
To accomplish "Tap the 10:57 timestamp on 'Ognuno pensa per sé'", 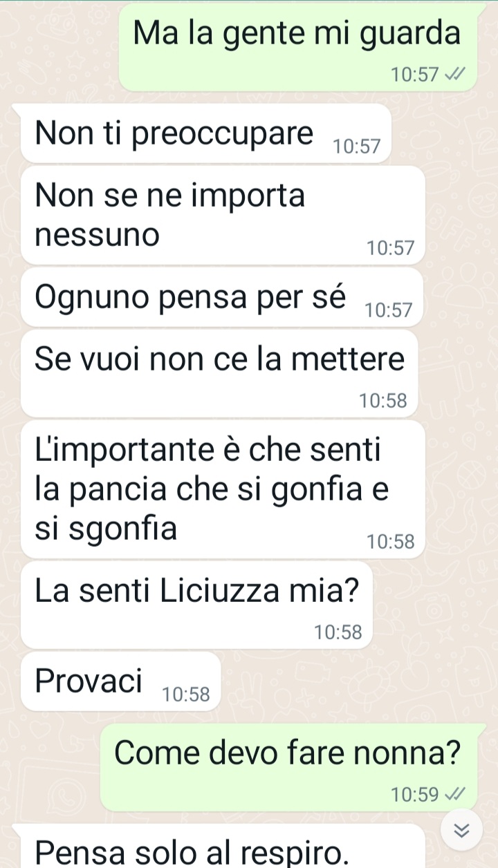I will coord(388,311).
